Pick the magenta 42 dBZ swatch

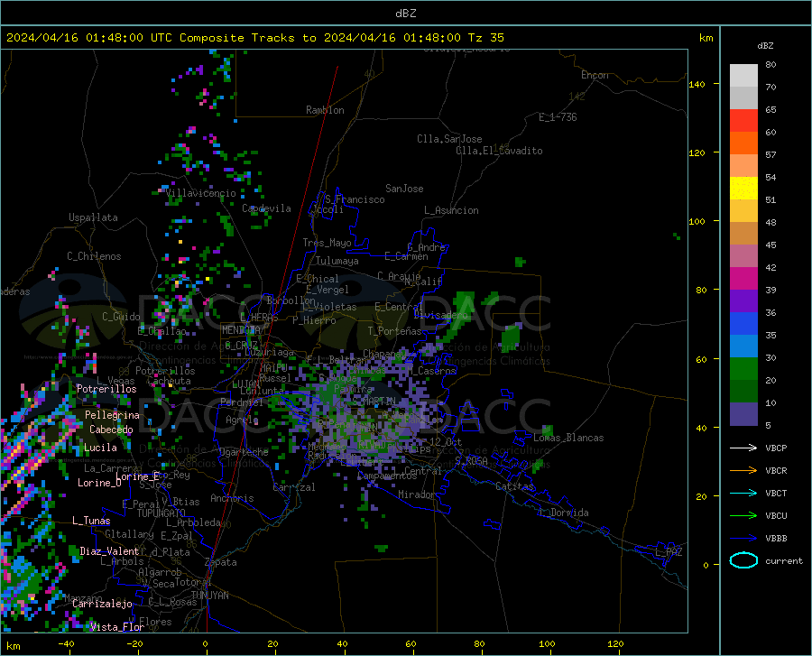743,279
